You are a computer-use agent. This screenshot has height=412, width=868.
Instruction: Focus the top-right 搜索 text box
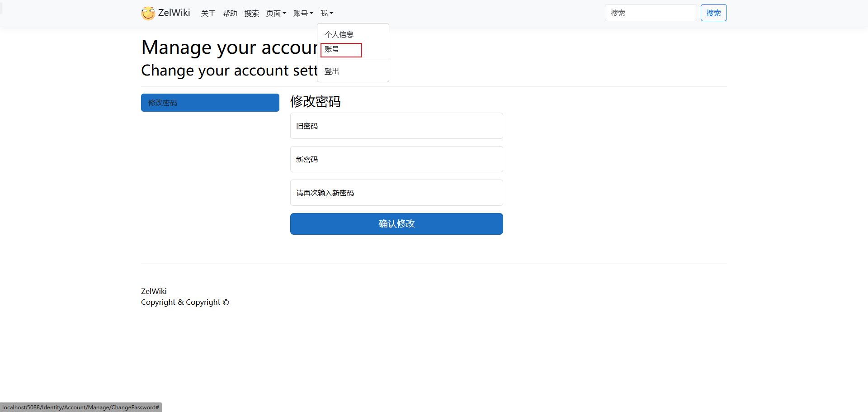pos(650,13)
